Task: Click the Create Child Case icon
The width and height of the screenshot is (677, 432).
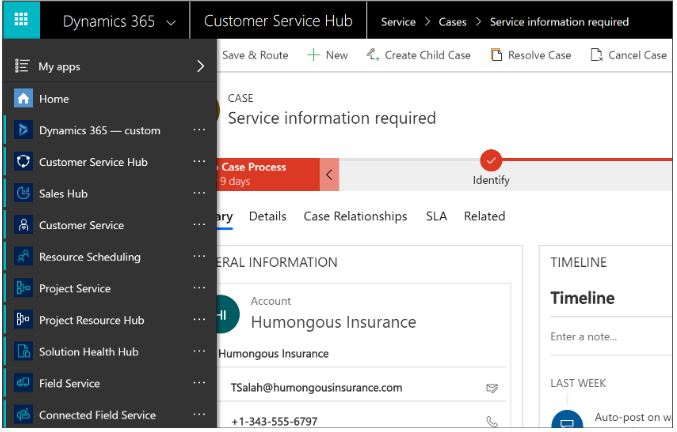Action: (x=373, y=55)
